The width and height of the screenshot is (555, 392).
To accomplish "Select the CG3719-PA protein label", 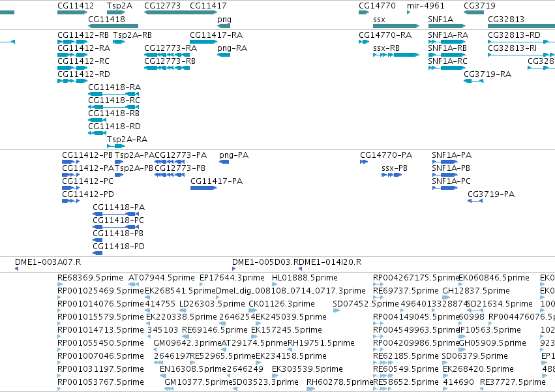I will tap(491, 194).
